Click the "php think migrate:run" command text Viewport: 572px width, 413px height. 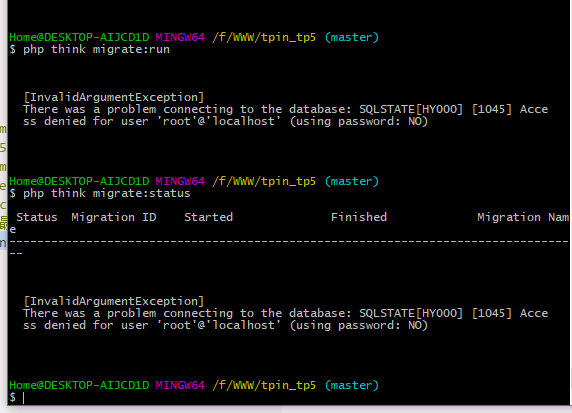click(96, 50)
